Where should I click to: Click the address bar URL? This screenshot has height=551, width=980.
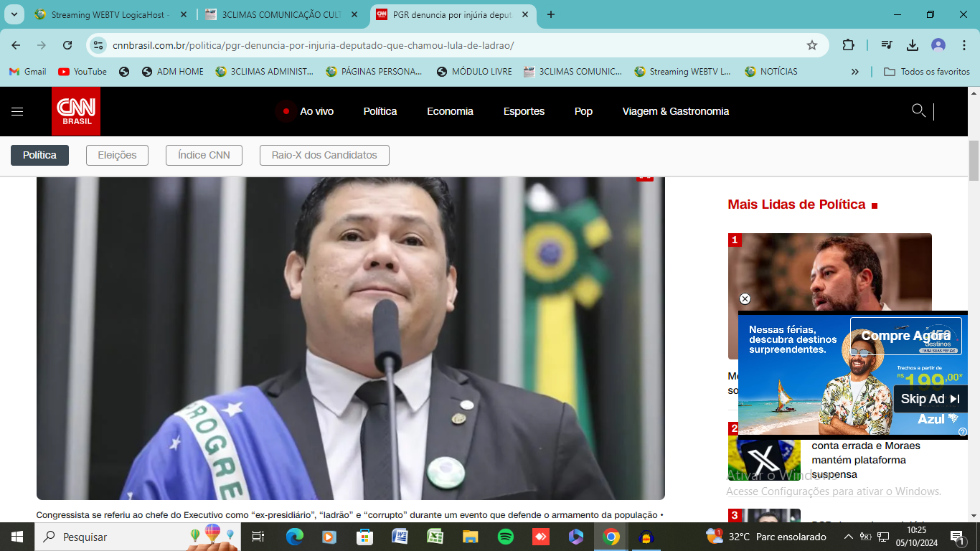(313, 45)
